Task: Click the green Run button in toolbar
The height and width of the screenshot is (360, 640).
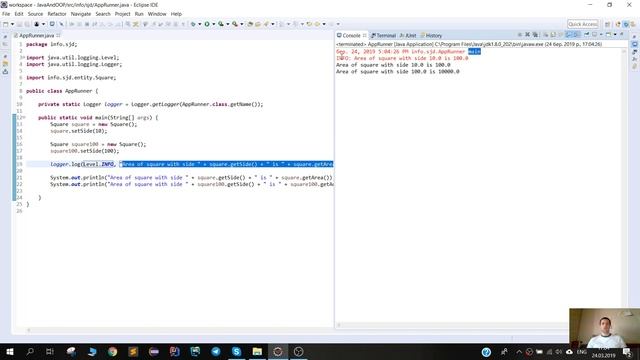Action: tap(207, 24)
